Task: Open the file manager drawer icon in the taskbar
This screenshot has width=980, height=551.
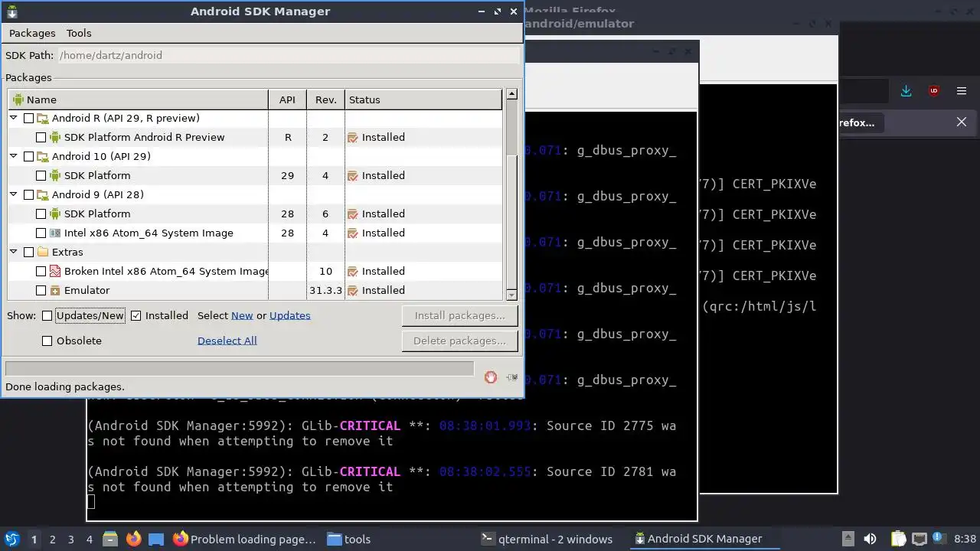Action: point(109,539)
